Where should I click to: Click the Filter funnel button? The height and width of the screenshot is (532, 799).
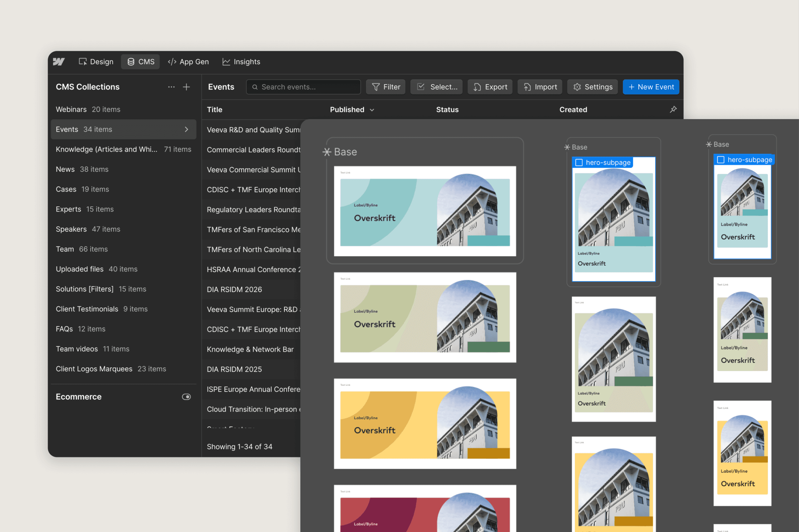[385, 87]
